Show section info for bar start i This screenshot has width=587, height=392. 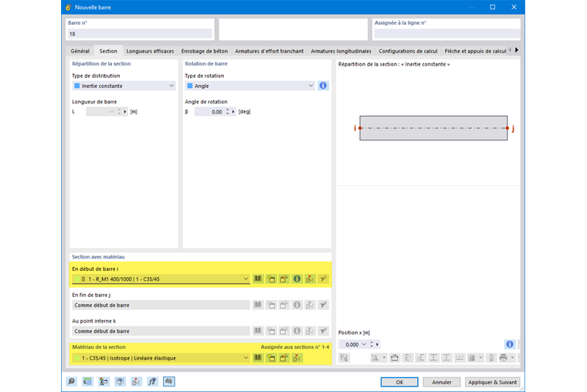(x=297, y=279)
